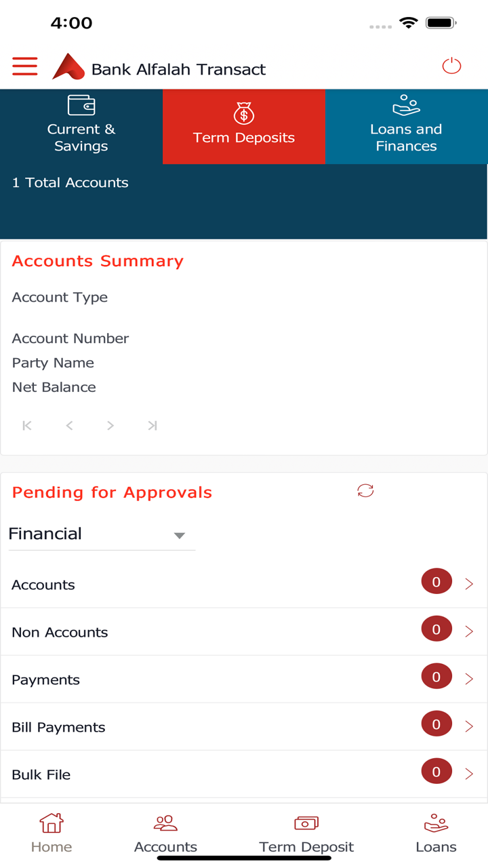
Task: Go to first account page
Action: (27, 426)
